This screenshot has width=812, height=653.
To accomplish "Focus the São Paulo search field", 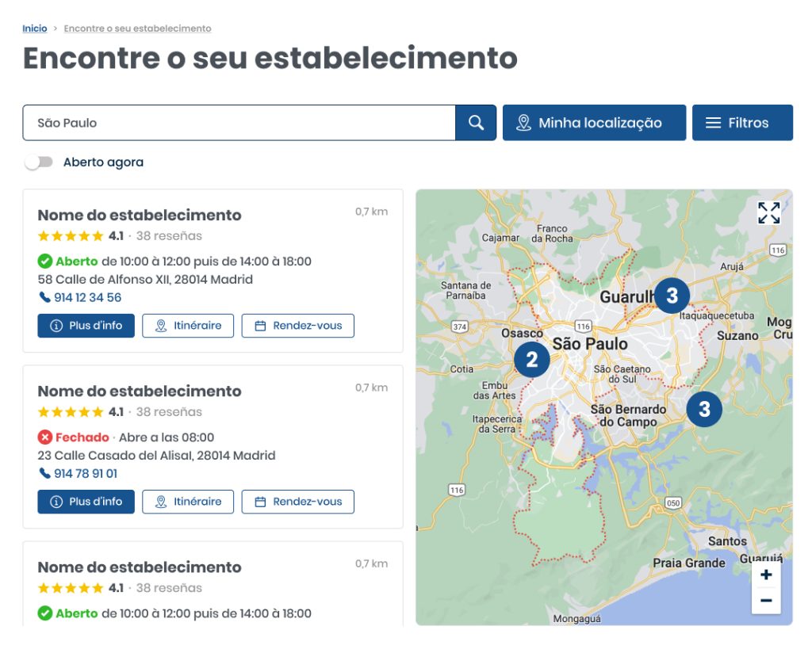I will pos(239,123).
